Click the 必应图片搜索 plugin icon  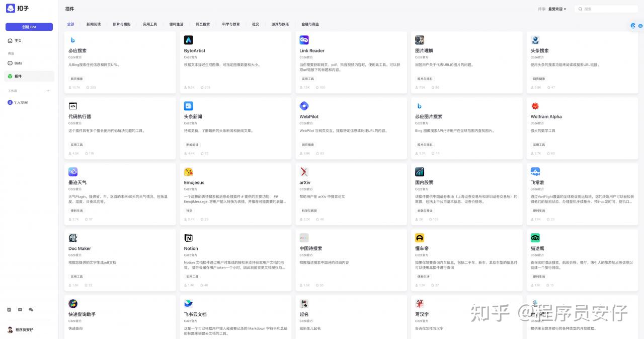pyautogui.click(x=420, y=106)
